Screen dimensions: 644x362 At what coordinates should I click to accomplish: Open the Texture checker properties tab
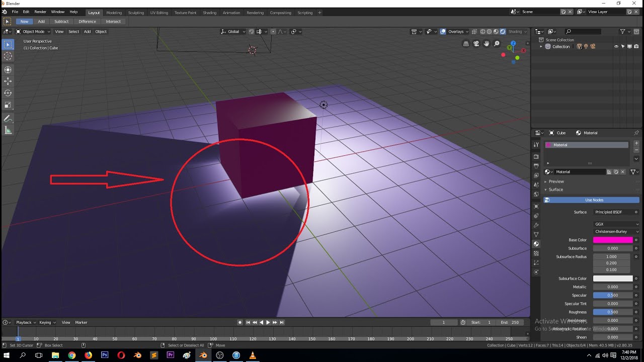pyautogui.click(x=536, y=253)
